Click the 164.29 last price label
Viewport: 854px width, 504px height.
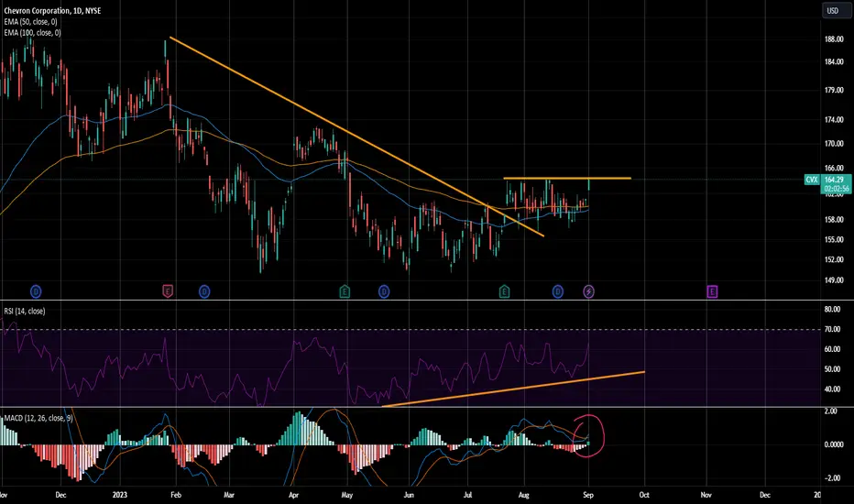[834, 180]
